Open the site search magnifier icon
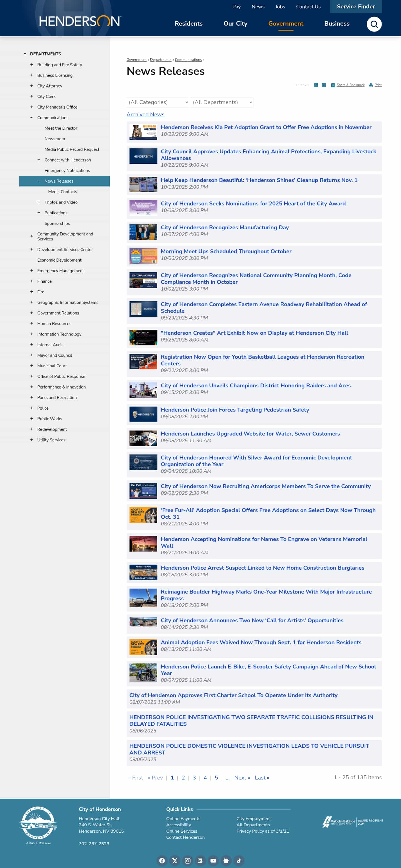 [x=374, y=24]
